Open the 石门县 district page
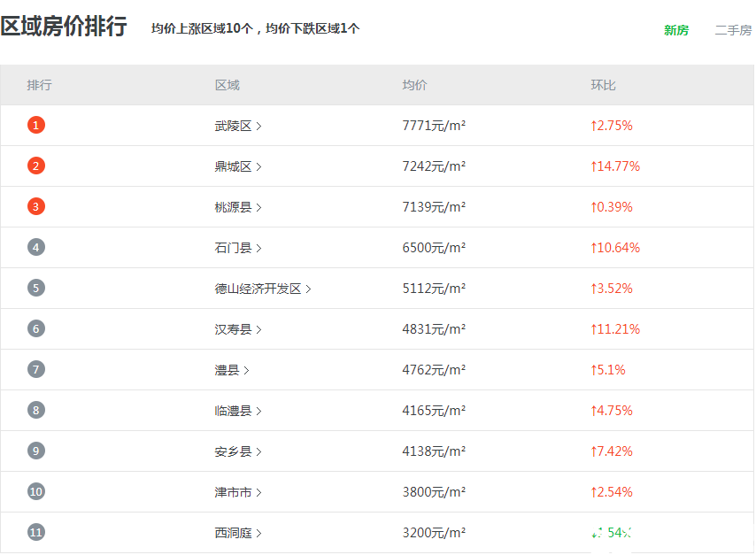The image size is (756, 555). [233, 248]
